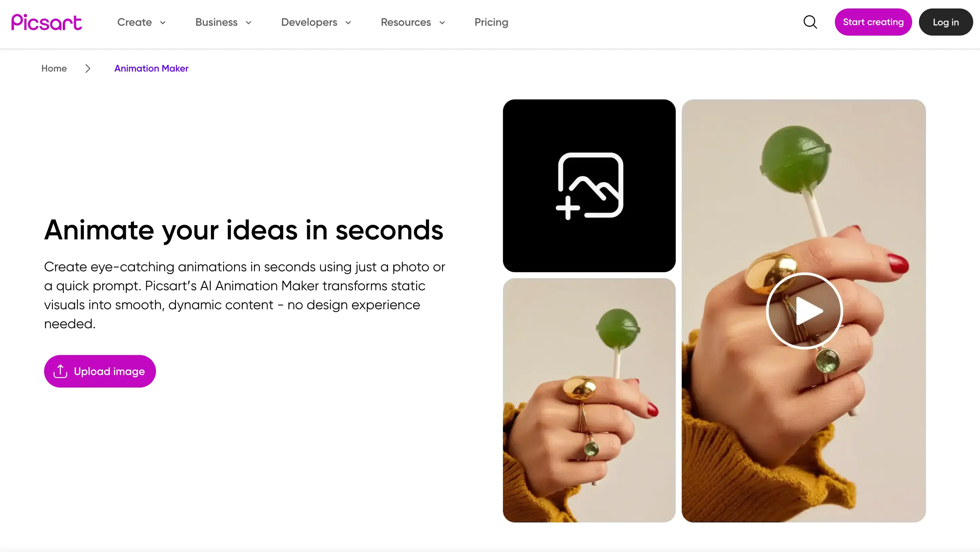Play the lollipop animation video
Screen dimensions: 980x552
(804, 311)
